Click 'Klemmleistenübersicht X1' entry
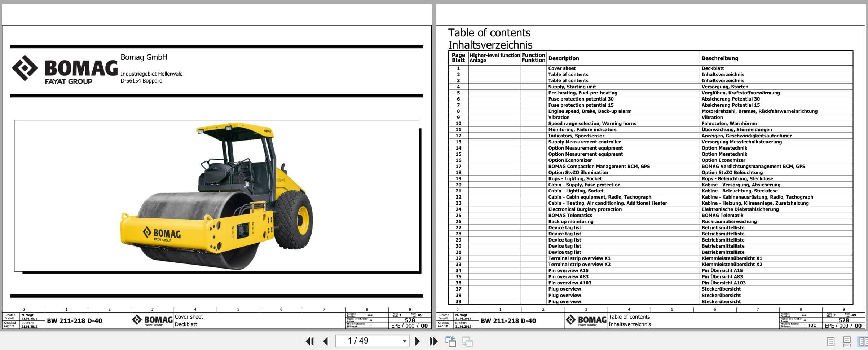868x350 pixels. click(732, 258)
